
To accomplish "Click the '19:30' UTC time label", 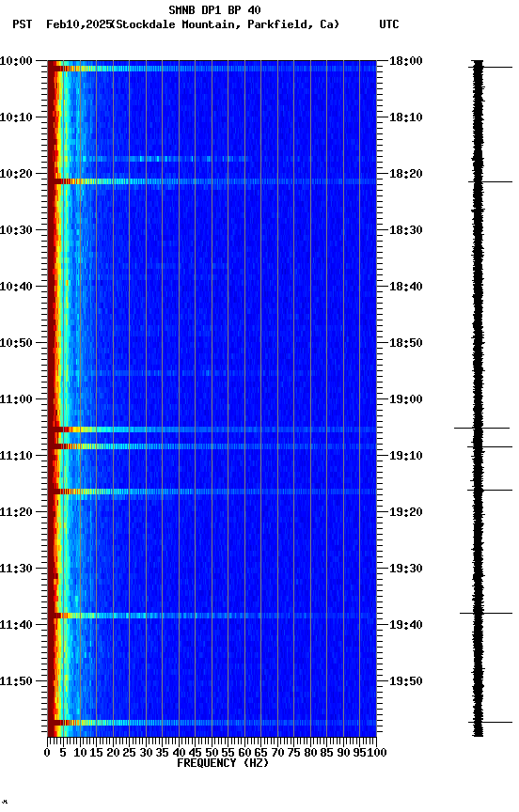I will pyautogui.click(x=406, y=570).
